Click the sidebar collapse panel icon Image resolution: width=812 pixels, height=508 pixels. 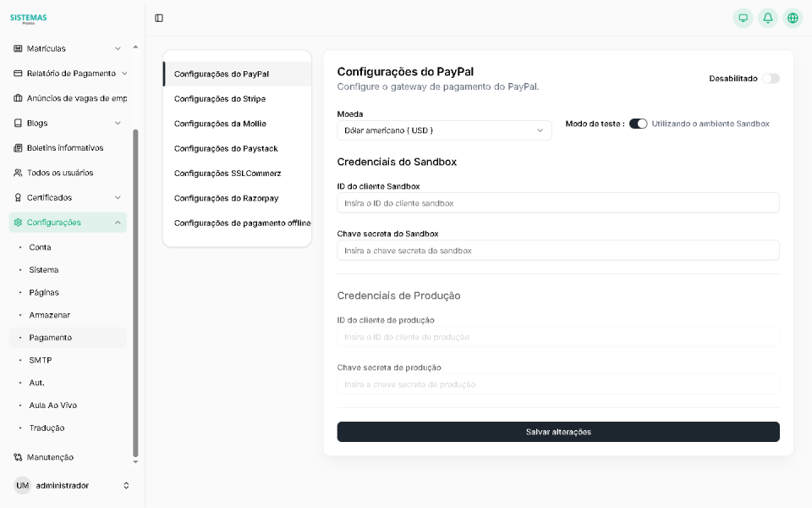(x=159, y=18)
